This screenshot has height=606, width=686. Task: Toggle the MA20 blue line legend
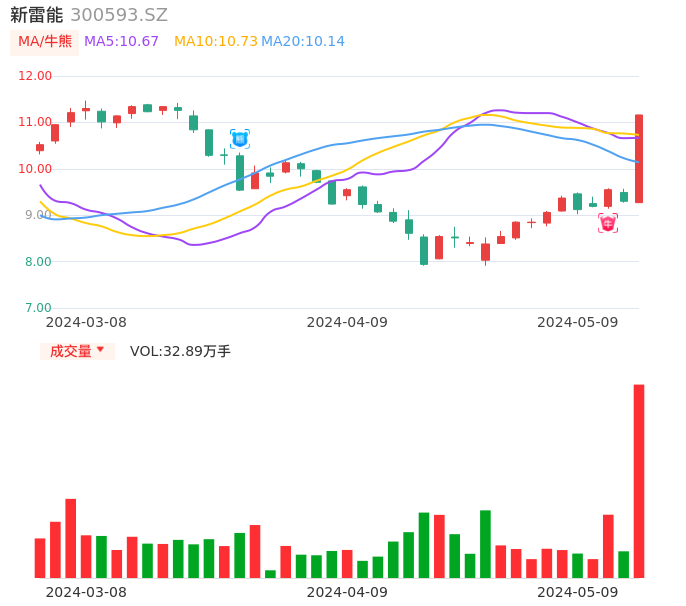[302, 41]
